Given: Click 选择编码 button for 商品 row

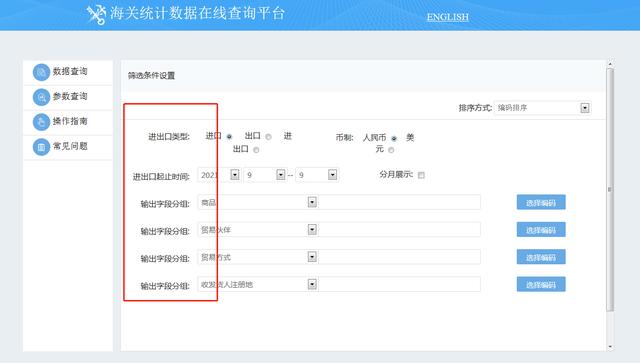Looking at the screenshot, I should point(541,203).
